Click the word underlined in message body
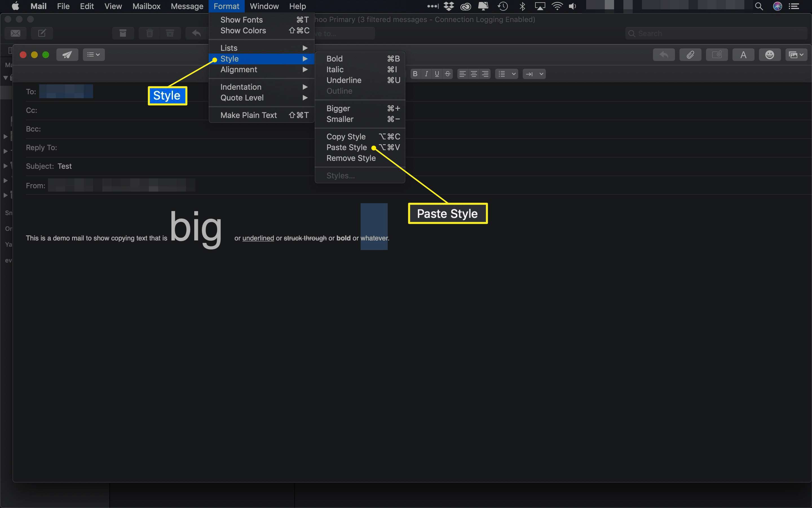The width and height of the screenshot is (812, 508). pos(258,238)
